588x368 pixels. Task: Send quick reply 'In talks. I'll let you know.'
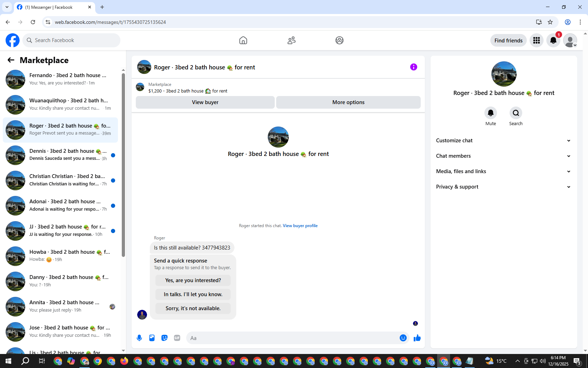click(193, 294)
